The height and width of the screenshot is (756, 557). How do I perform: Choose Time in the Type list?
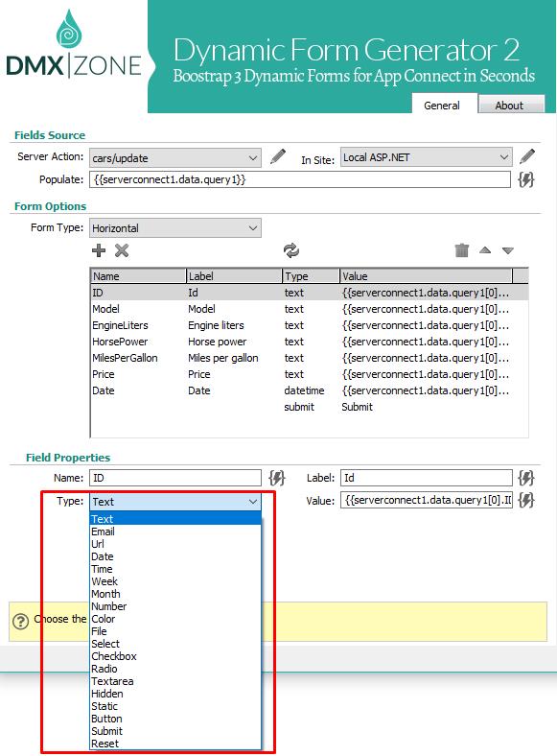pos(175,569)
